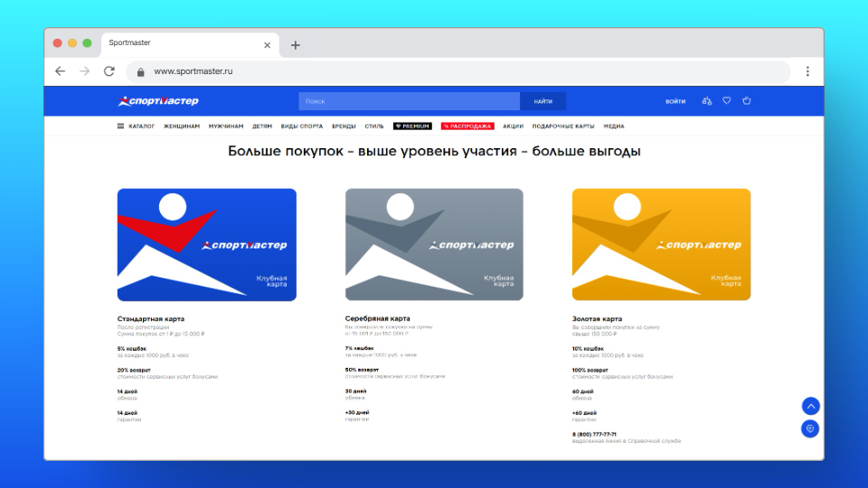Open a new tab with the plus button
This screenshot has height=488, width=868.
pos(295,45)
